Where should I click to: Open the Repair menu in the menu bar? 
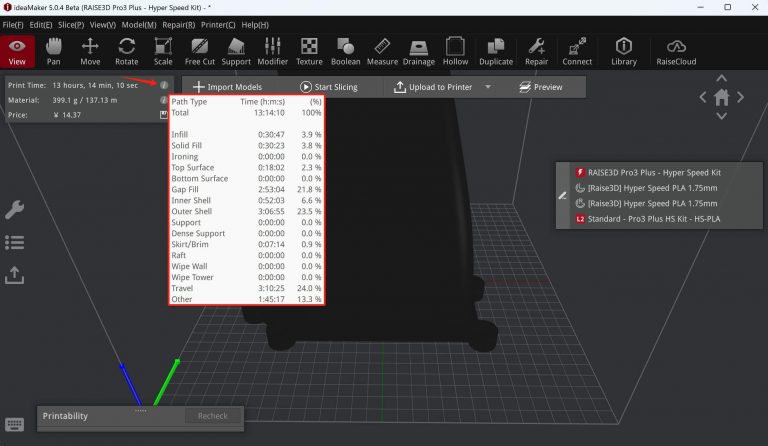pyautogui.click(x=179, y=24)
